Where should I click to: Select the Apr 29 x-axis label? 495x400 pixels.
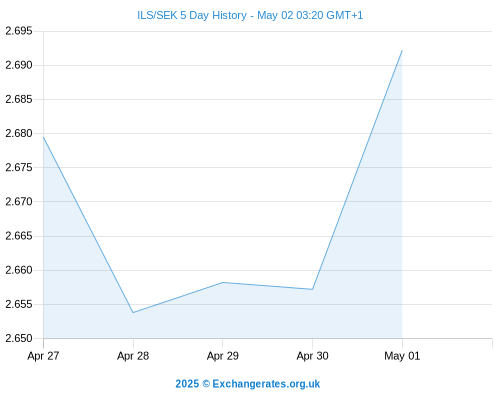pyautogui.click(x=223, y=356)
